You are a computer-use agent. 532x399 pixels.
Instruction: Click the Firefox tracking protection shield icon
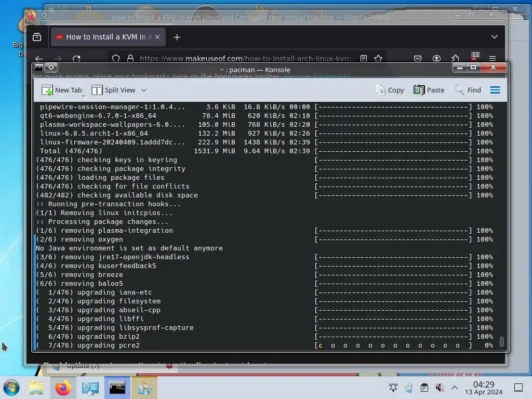[116, 58]
